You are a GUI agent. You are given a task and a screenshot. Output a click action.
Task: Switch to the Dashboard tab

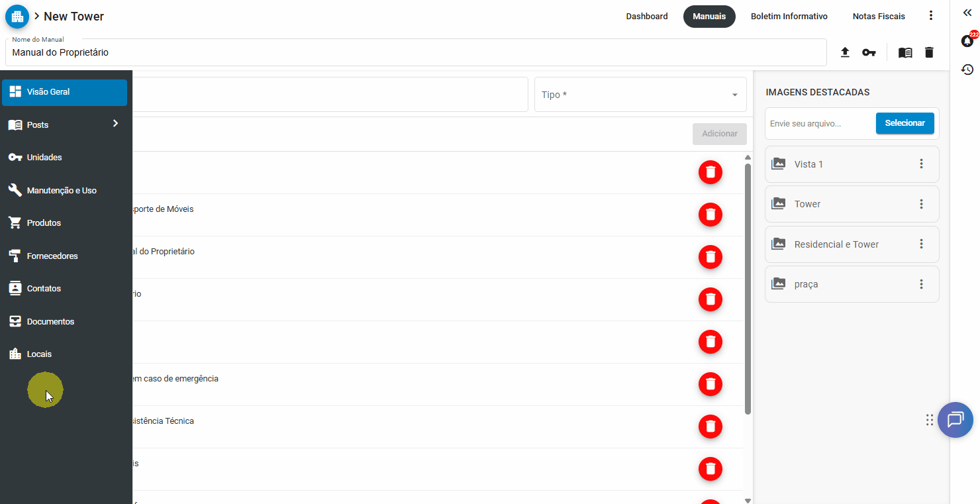[x=646, y=17]
